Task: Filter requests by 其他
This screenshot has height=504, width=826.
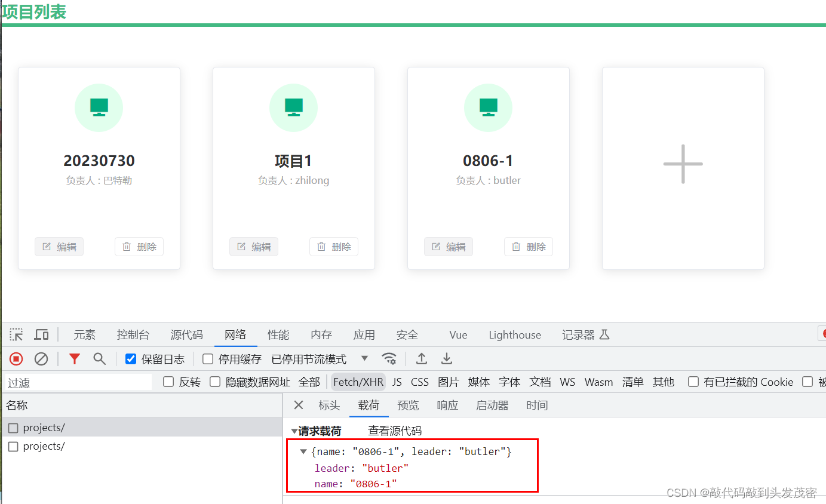Action: pyautogui.click(x=663, y=382)
